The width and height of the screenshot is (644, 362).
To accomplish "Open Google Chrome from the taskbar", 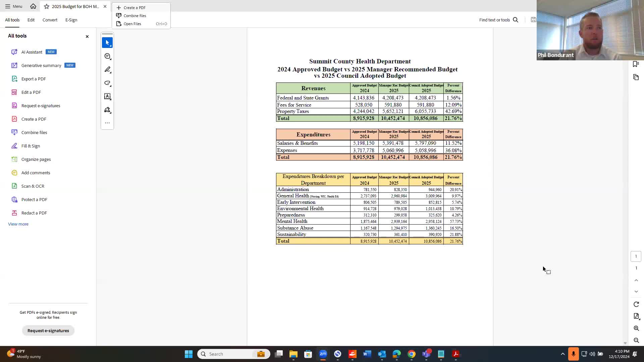I will (412, 354).
